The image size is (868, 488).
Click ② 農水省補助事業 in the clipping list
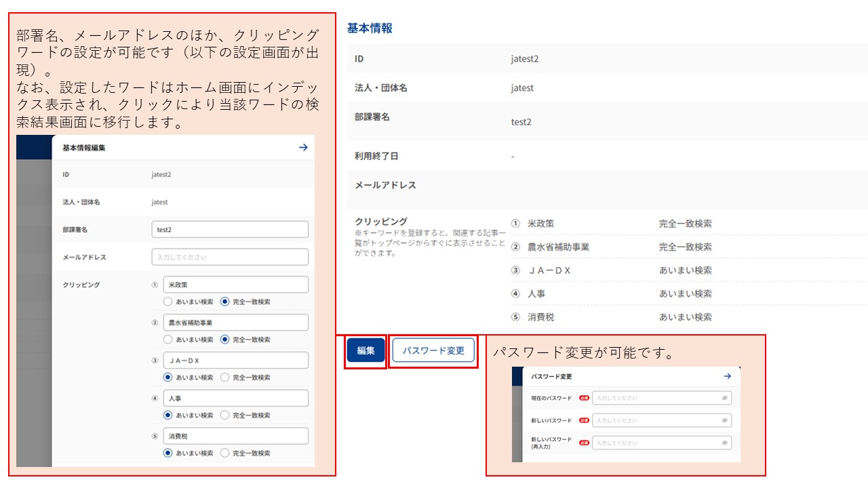coord(550,247)
